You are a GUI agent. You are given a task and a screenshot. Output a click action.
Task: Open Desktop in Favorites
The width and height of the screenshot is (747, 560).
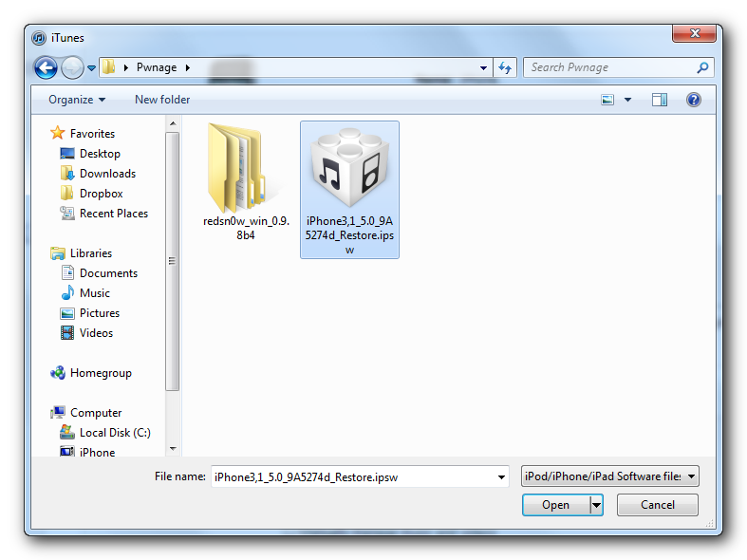(90, 154)
